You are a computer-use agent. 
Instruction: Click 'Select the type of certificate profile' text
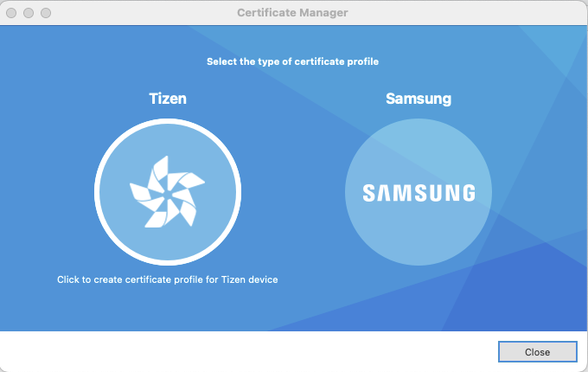(292, 61)
